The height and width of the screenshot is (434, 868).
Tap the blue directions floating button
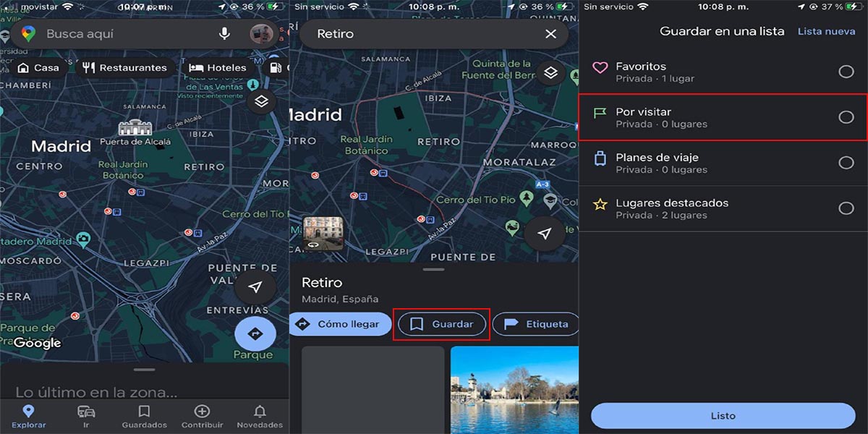[255, 334]
